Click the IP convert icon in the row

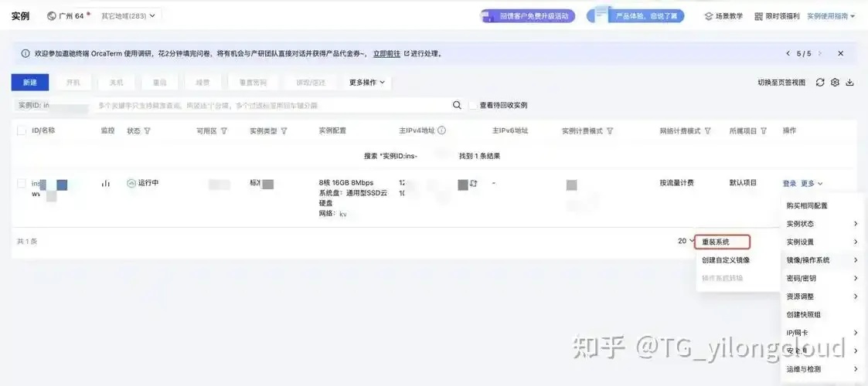(x=473, y=184)
